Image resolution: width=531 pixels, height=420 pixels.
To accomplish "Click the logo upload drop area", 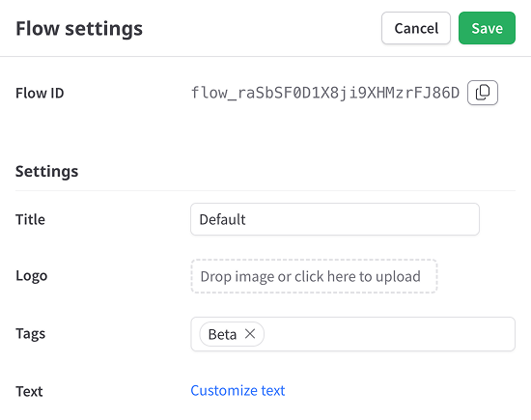I will pos(314,276).
